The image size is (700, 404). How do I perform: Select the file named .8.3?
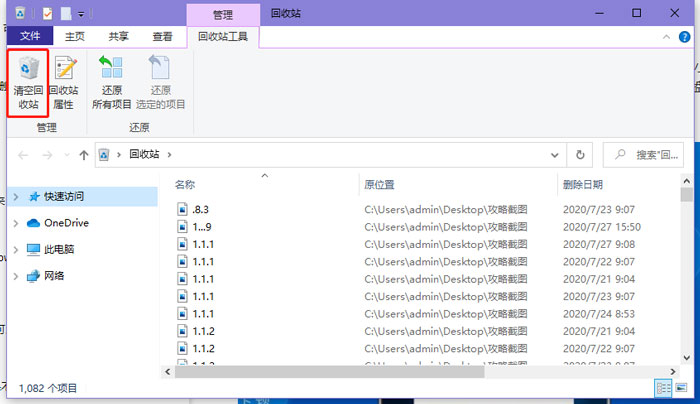tap(200, 210)
